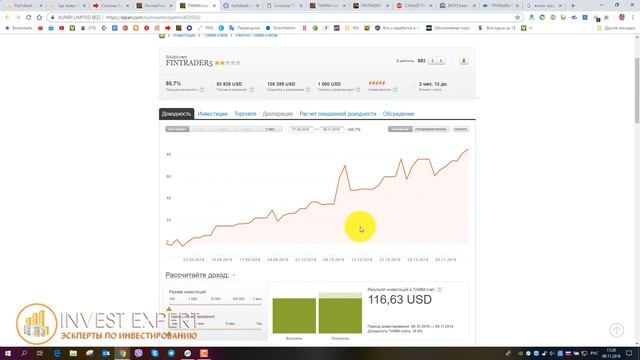
Task: Open the Все курсы за 1$ bookmark
Action: click(x=497, y=28)
